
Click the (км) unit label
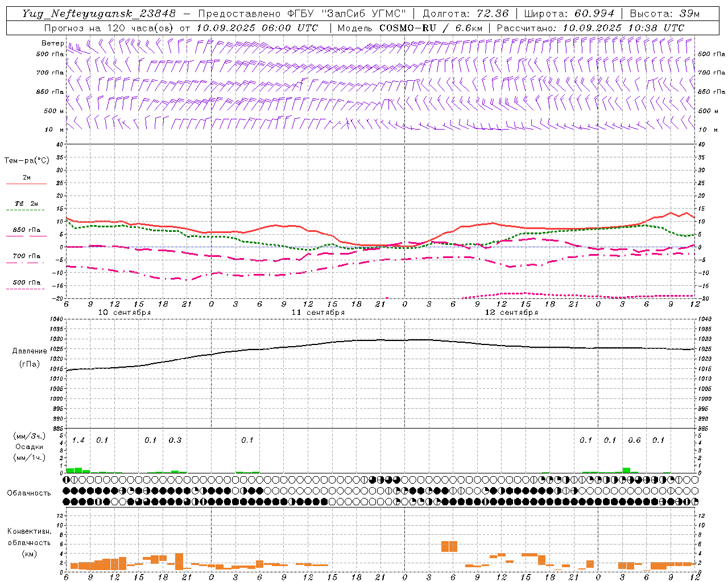(29, 554)
